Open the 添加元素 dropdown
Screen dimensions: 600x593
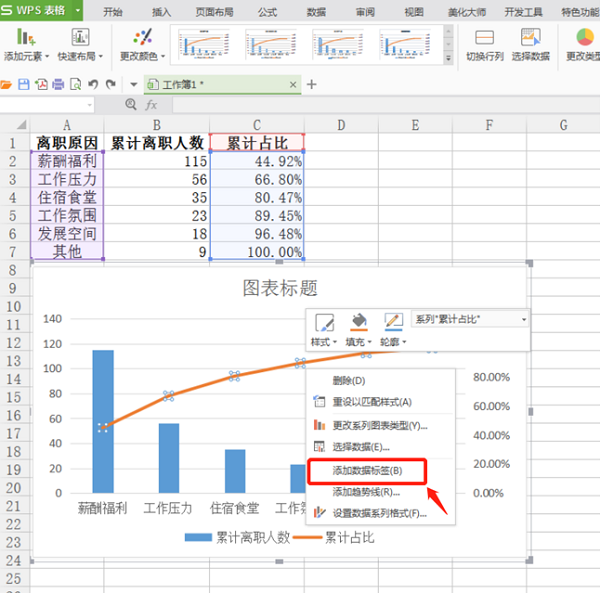pyautogui.click(x=23, y=57)
